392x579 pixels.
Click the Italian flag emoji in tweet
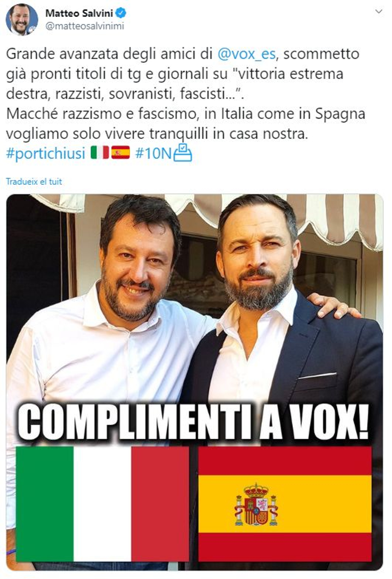[x=100, y=153]
